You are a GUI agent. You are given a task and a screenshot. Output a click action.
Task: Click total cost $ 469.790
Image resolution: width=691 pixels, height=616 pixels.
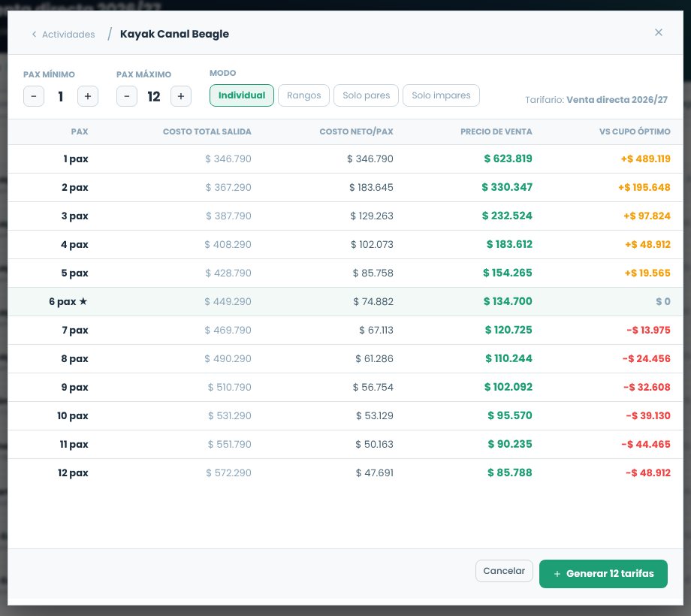click(x=228, y=330)
